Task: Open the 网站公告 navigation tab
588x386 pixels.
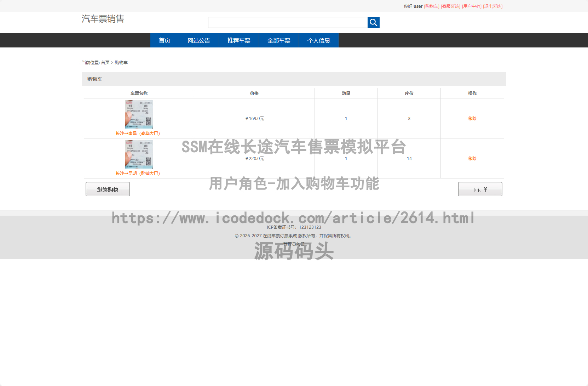Action: pyautogui.click(x=198, y=41)
